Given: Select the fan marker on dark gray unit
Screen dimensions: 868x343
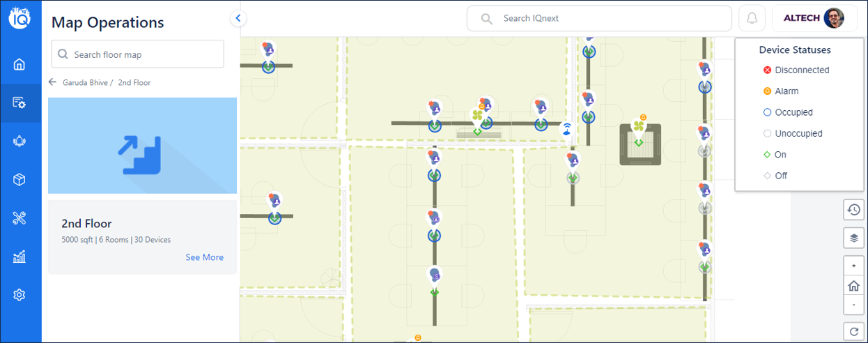Looking at the screenshot, I should click(639, 128).
